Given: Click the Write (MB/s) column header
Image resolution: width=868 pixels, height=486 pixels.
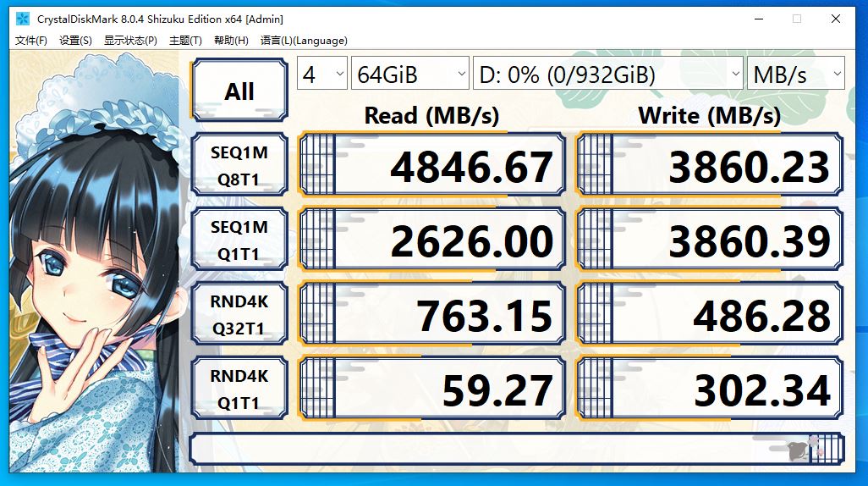Looking at the screenshot, I should (x=710, y=115).
